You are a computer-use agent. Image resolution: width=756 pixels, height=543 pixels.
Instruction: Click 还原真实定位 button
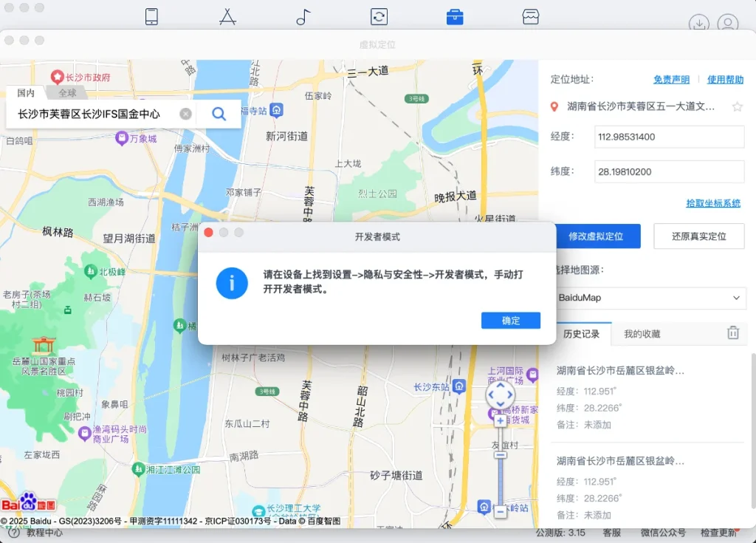click(x=698, y=236)
